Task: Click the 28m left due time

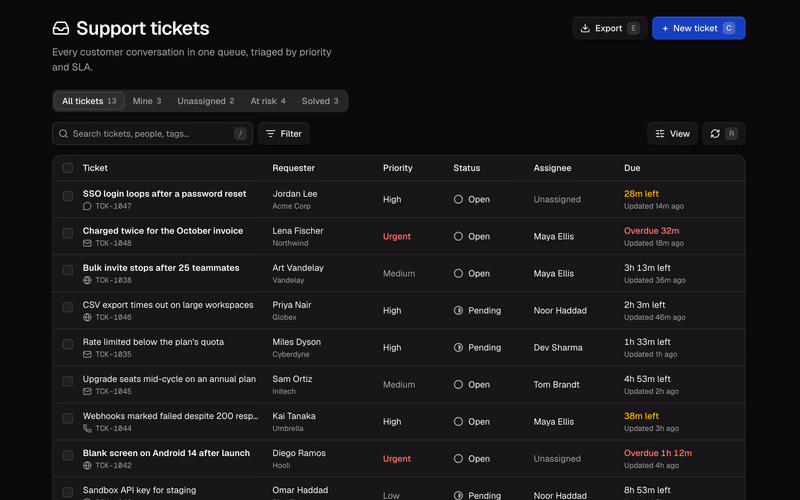Action: click(641, 194)
